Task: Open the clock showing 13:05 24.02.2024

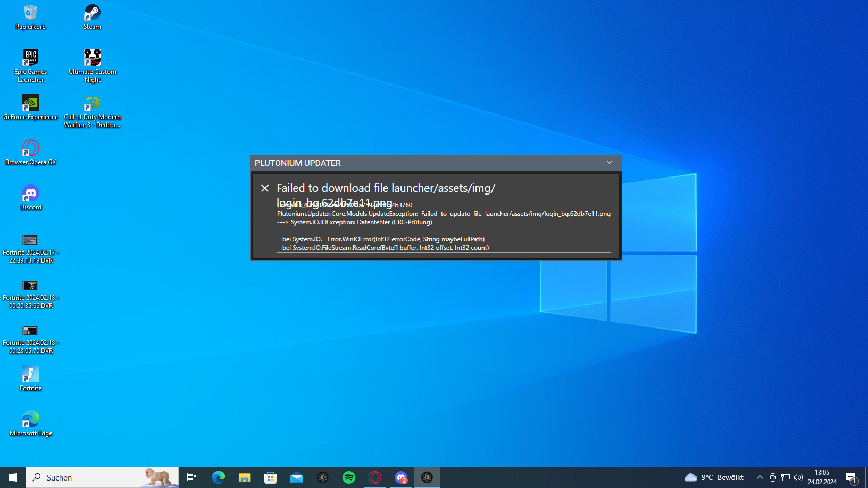Action: click(822, 477)
